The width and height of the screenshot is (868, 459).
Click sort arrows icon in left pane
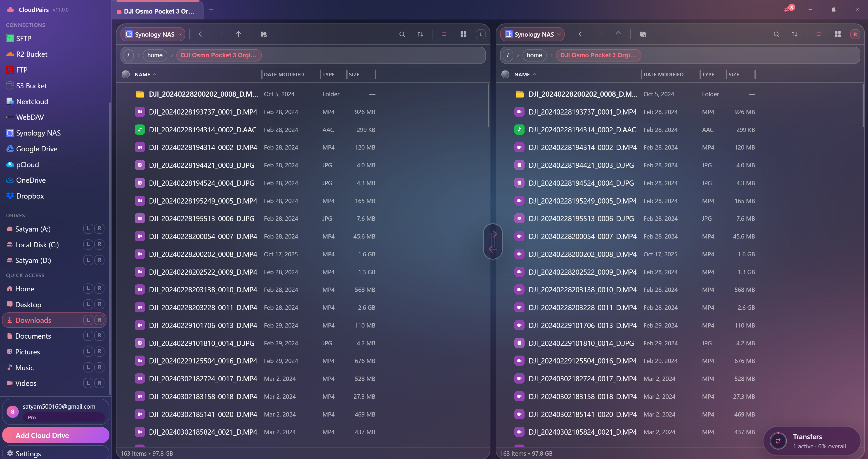tap(420, 34)
